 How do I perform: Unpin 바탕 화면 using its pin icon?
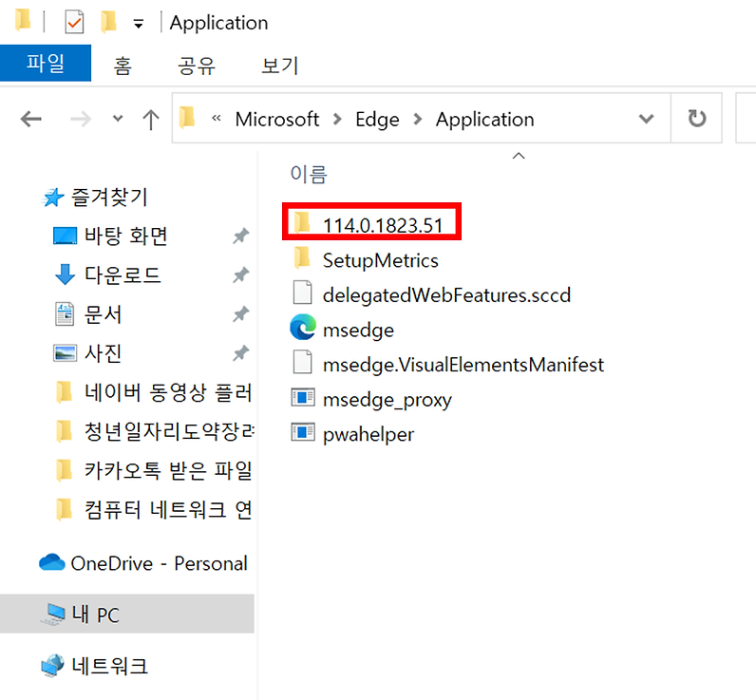tap(240, 236)
